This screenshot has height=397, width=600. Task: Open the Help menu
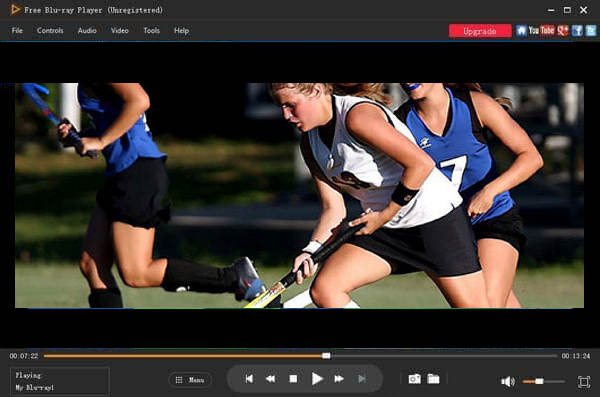click(x=181, y=31)
